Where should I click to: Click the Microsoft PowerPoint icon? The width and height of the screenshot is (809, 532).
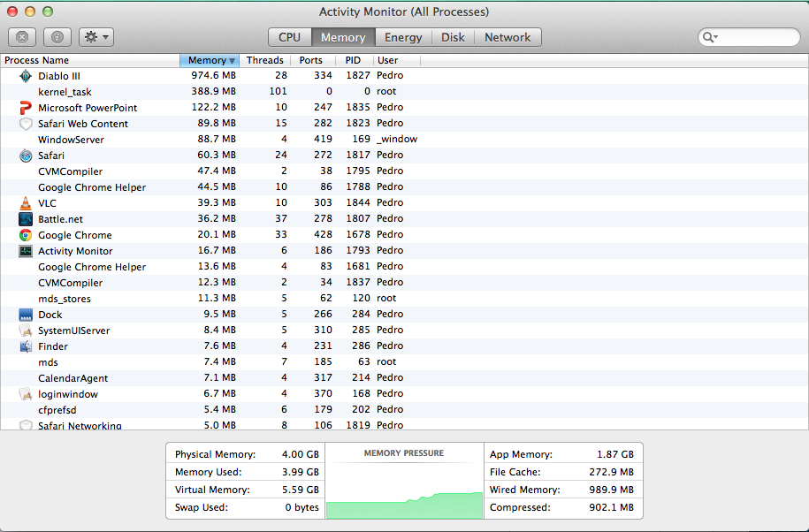pos(26,108)
